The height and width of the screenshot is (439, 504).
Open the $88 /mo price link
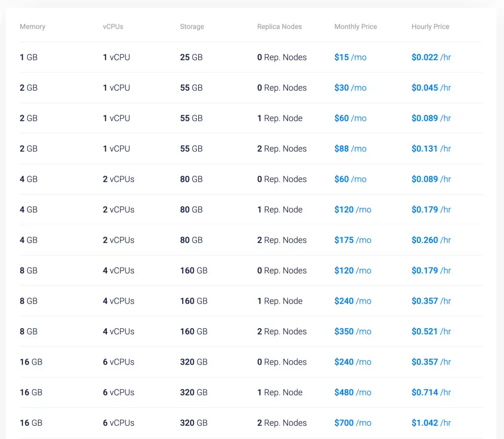click(x=350, y=148)
